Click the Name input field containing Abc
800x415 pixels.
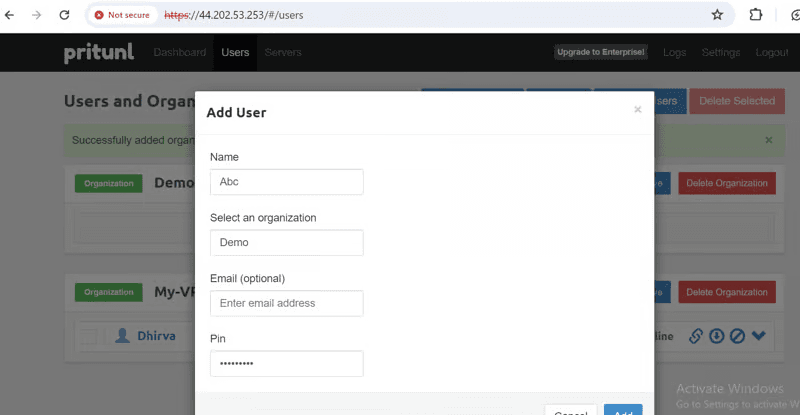point(286,182)
